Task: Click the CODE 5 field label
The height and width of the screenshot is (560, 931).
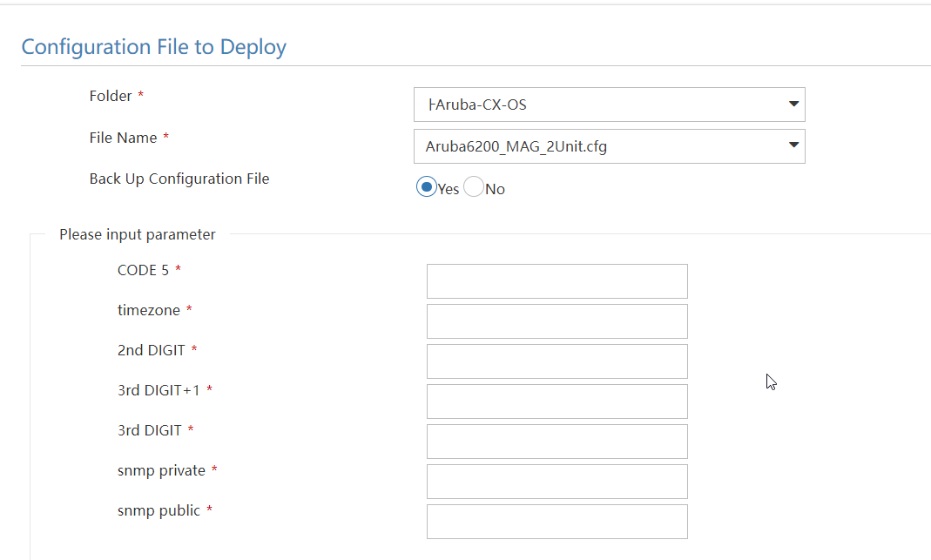Action: point(142,270)
